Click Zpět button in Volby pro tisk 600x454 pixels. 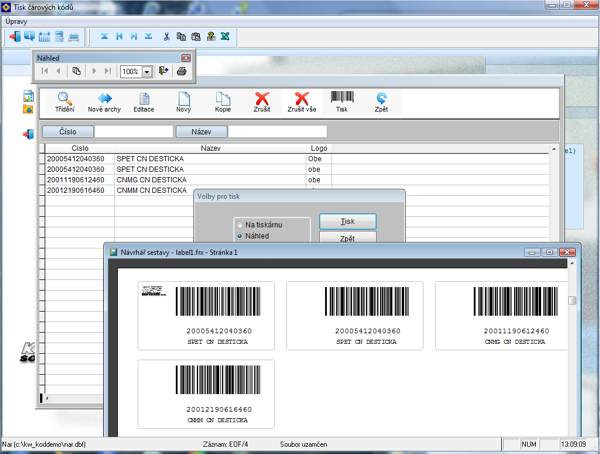348,237
